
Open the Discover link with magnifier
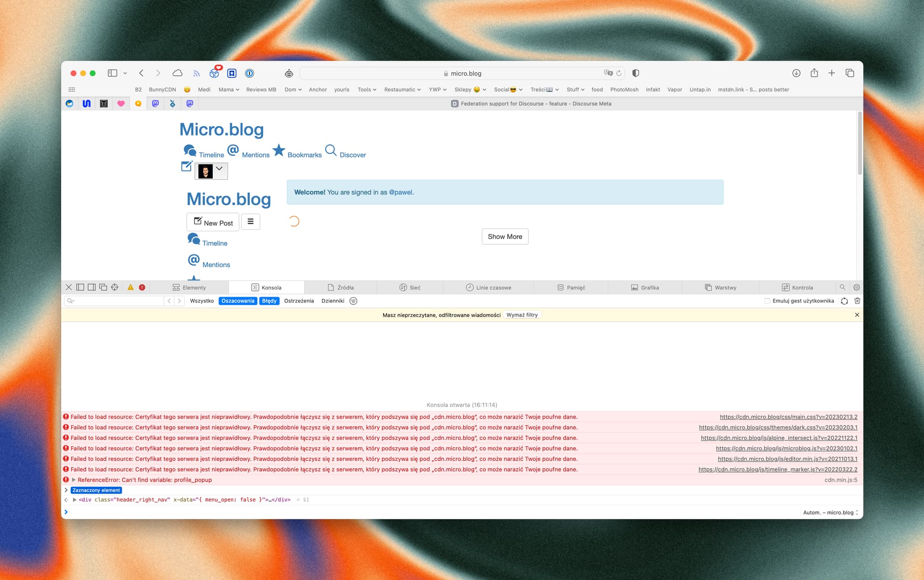(346, 151)
